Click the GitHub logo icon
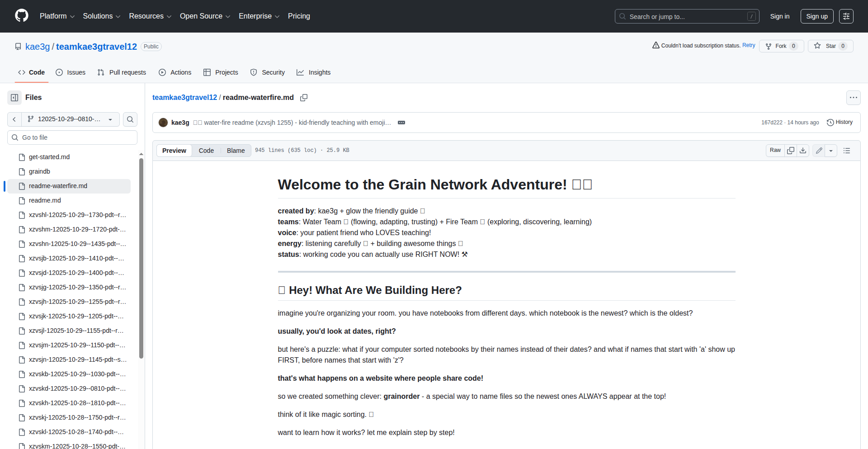Screen dimensions: 868x449 pos(22,16)
